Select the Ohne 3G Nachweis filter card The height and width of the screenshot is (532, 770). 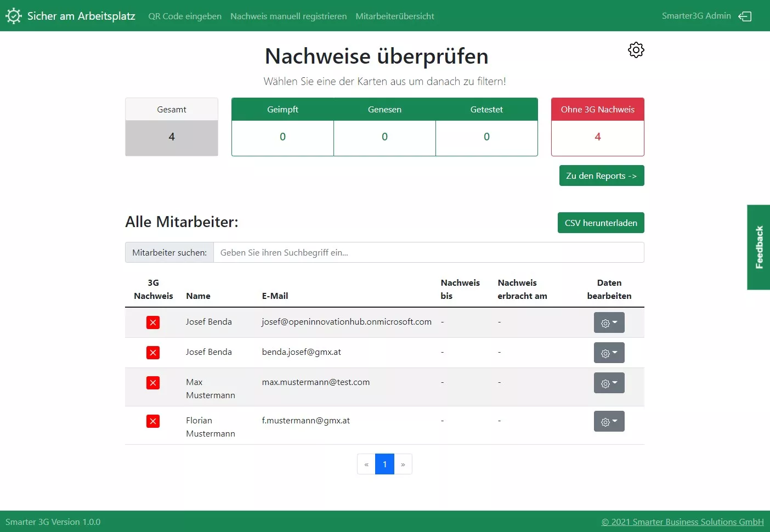pos(597,127)
